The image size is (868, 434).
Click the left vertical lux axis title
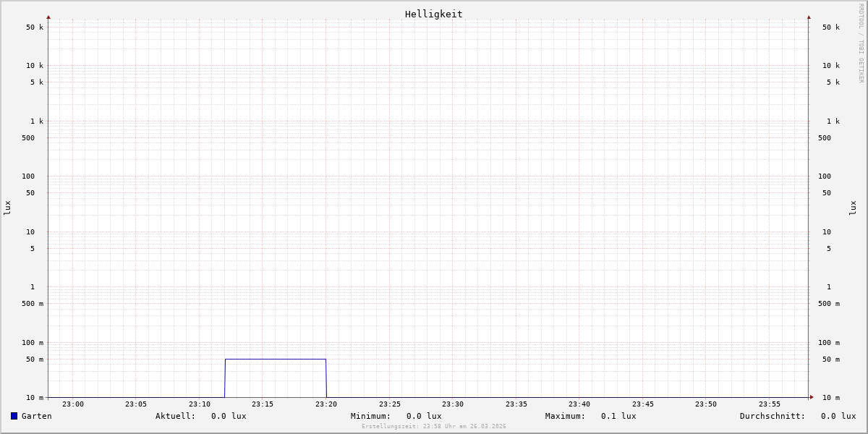7,208
